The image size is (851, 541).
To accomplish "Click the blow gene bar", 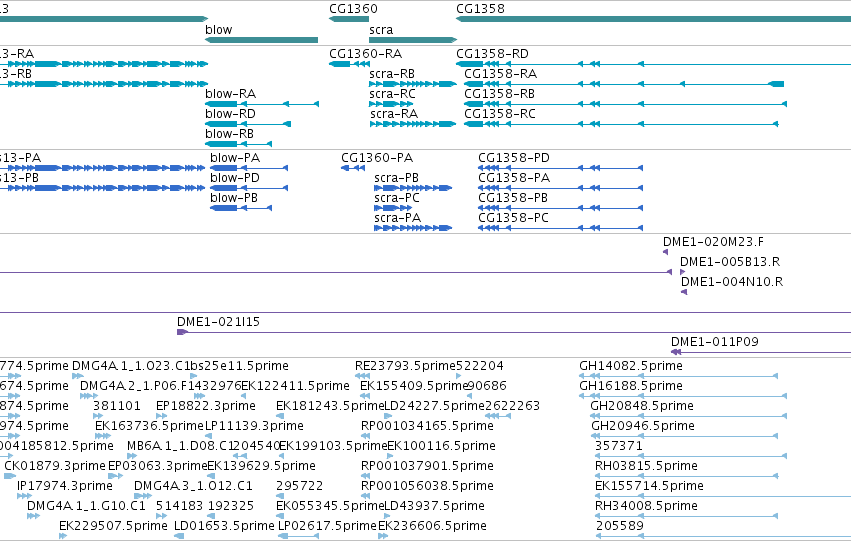I will point(261,40).
